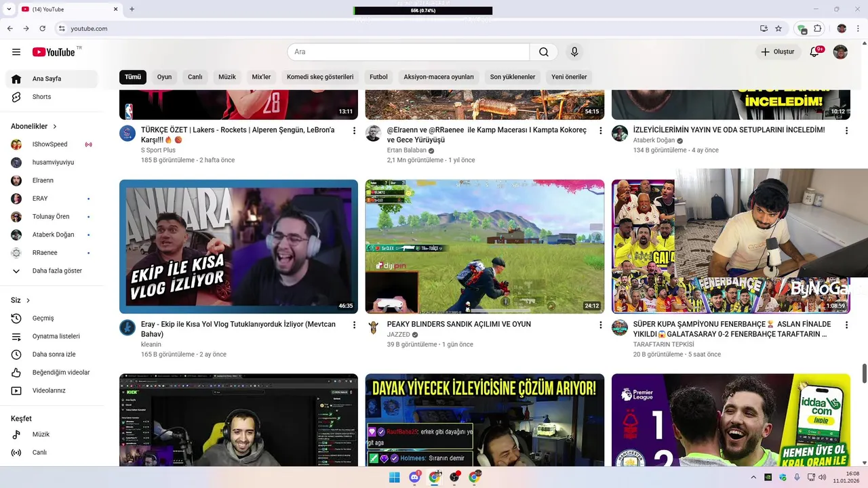868x488 pixels.
Task: Select the Müzik filter chip
Action: [x=227, y=77]
